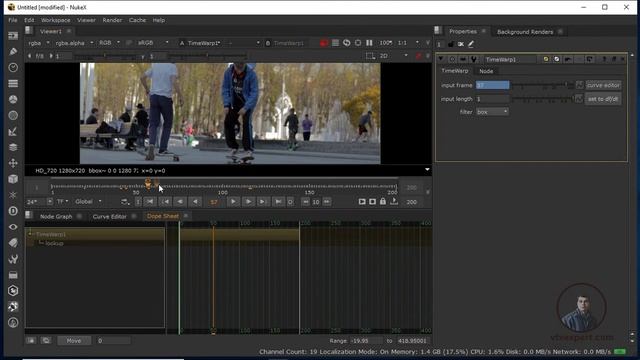This screenshot has height=360, width=640.
Task: Open the Other nodes menu in toolbar
Action: pos(13,275)
